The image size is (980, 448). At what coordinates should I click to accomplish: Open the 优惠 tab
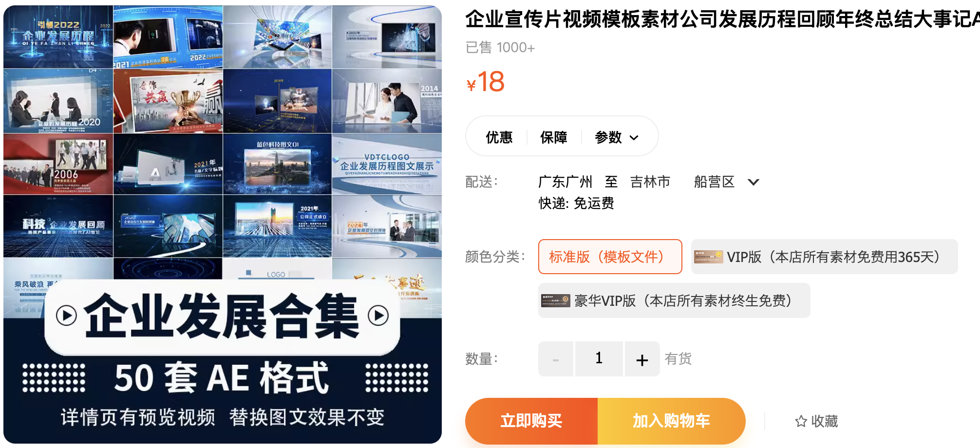[499, 137]
